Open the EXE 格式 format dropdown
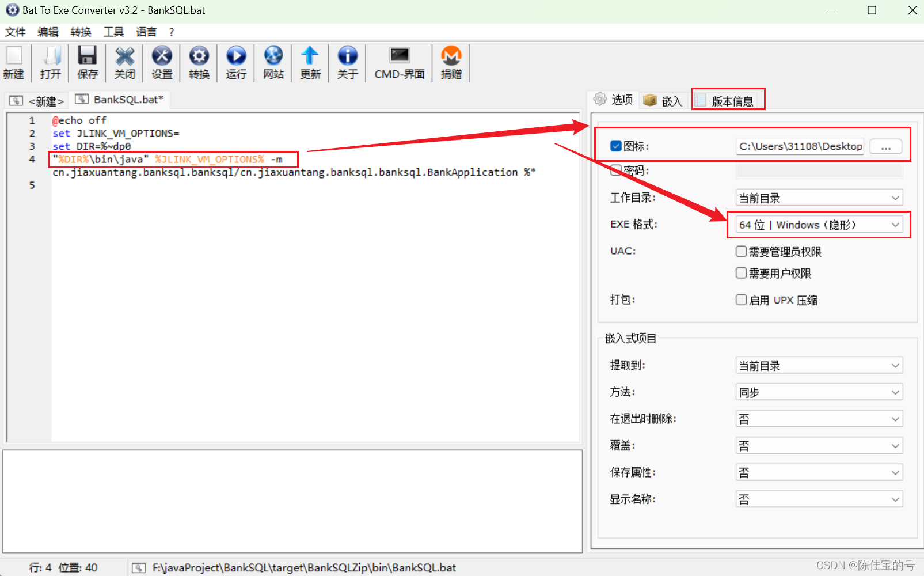Screen dimensions: 924x576 coord(819,225)
